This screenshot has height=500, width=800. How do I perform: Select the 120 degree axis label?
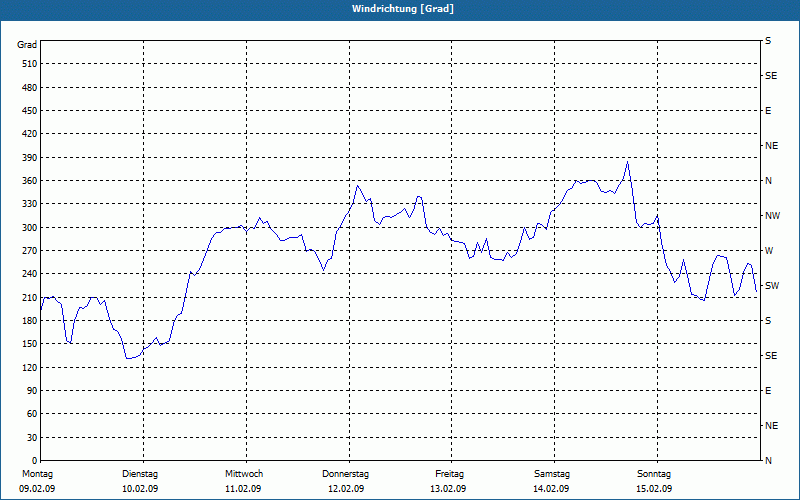point(30,367)
